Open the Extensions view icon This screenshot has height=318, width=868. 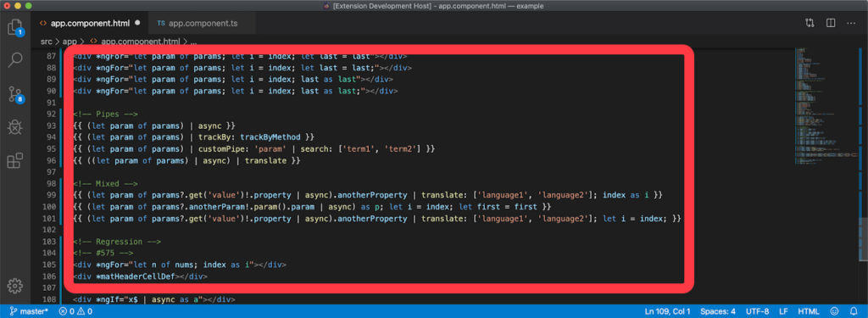pyautogui.click(x=15, y=160)
